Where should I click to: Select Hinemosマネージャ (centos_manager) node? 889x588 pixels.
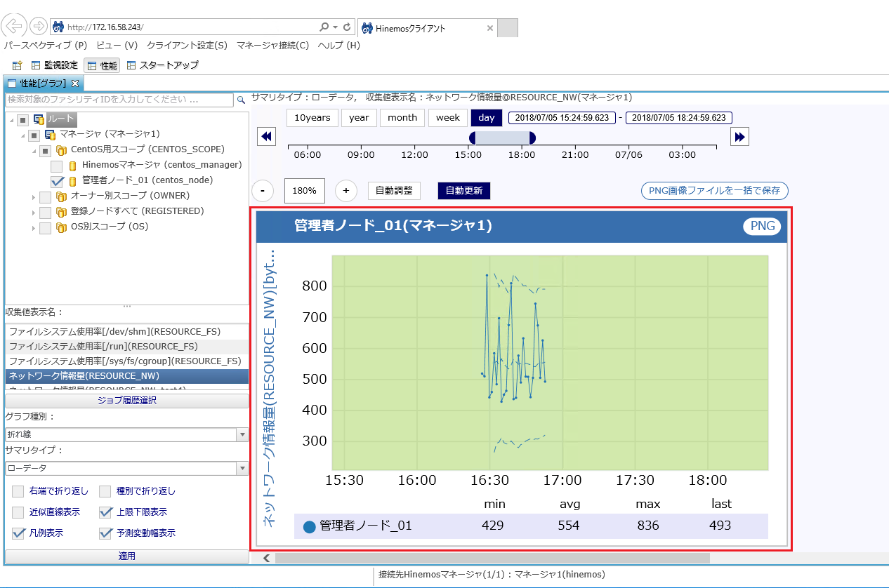162,165
